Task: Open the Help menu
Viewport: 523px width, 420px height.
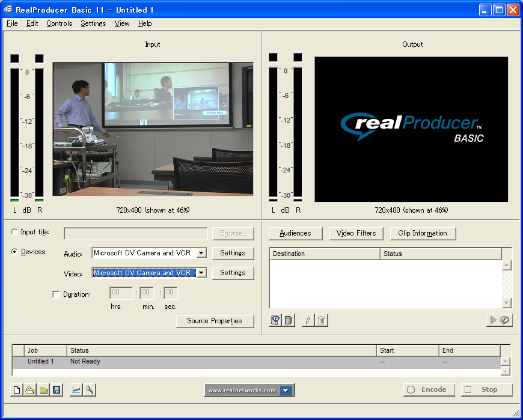Action: [x=145, y=23]
